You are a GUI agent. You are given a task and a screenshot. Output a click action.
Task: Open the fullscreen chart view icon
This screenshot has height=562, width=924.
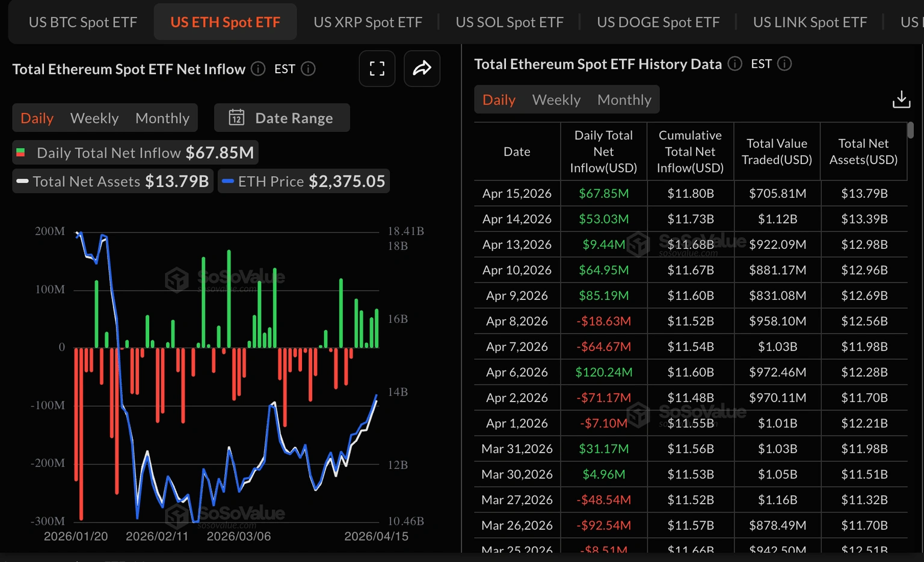pos(377,69)
